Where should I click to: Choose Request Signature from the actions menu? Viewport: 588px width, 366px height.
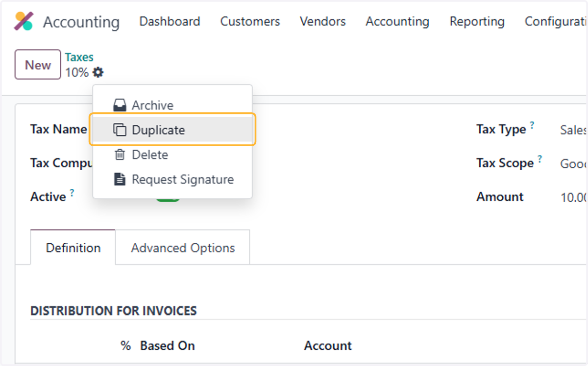click(172, 179)
